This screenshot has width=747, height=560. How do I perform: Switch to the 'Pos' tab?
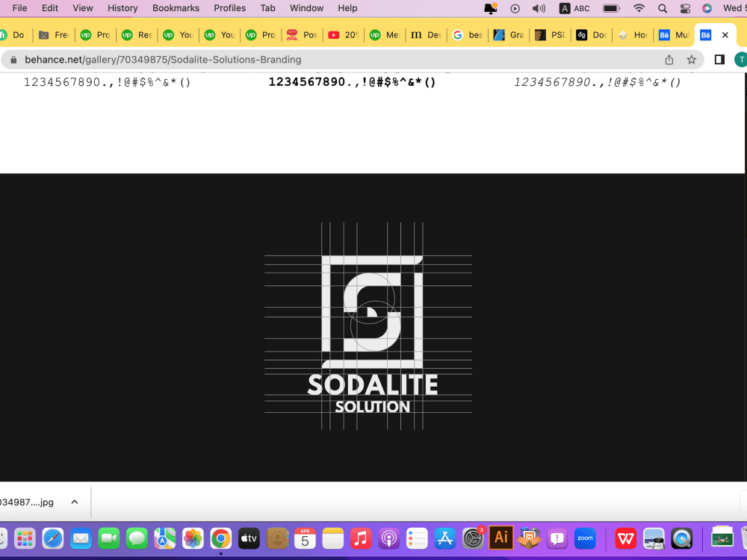[302, 35]
